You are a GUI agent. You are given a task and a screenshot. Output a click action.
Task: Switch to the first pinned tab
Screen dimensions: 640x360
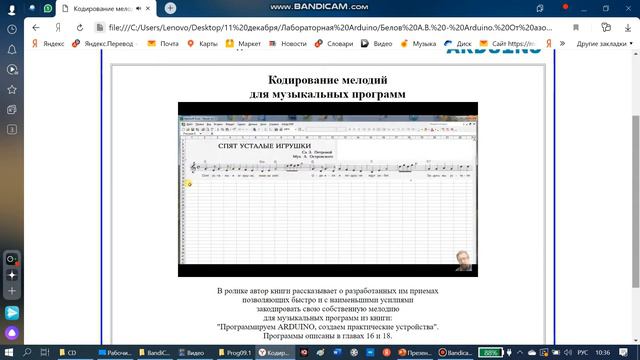click(33, 8)
